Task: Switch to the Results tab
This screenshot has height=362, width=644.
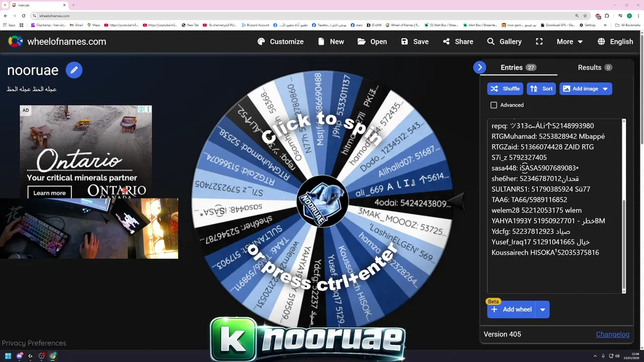Action: (x=595, y=67)
